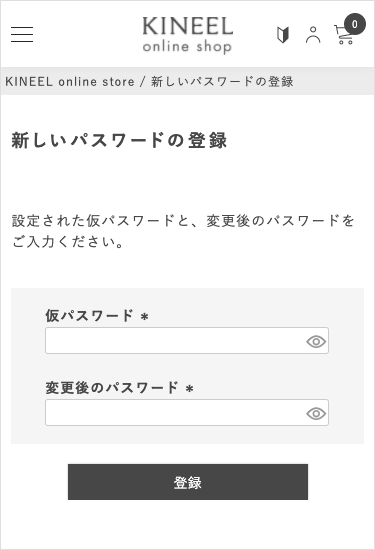Click the 変更後のパスワード field label
375x550 pixels.
coord(112,388)
